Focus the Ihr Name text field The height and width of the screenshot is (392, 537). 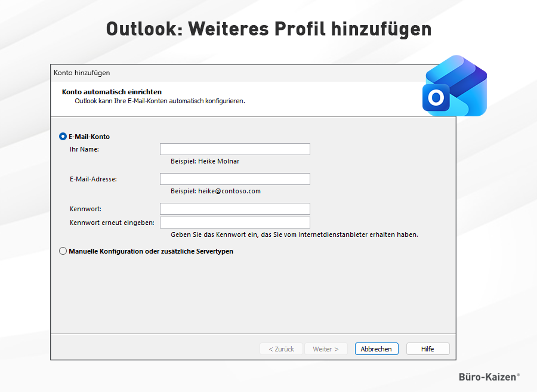[x=234, y=149]
